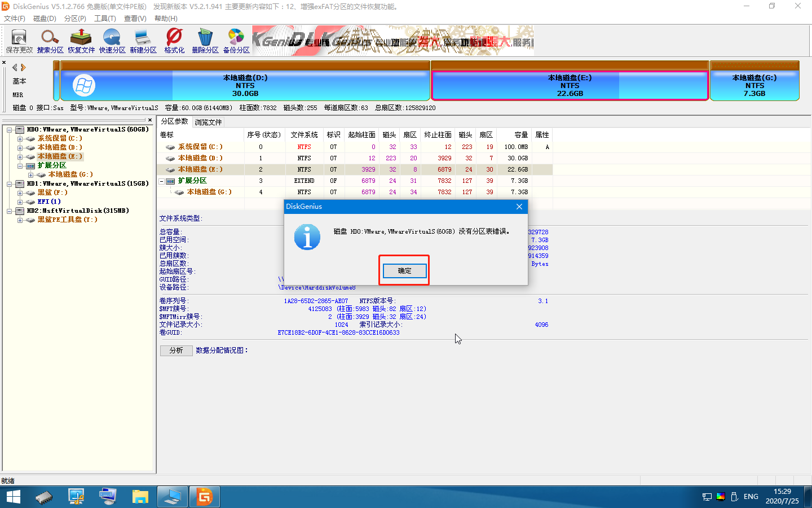This screenshot has width=812, height=508.
Task: Go to next disk with right arrow
Action: point(23,67)
